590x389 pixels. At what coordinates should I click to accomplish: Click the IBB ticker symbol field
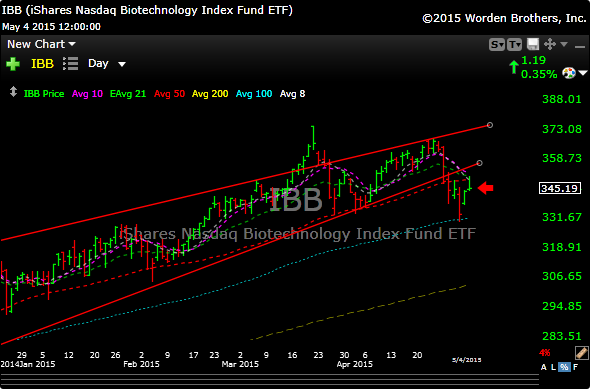(42, 64)
